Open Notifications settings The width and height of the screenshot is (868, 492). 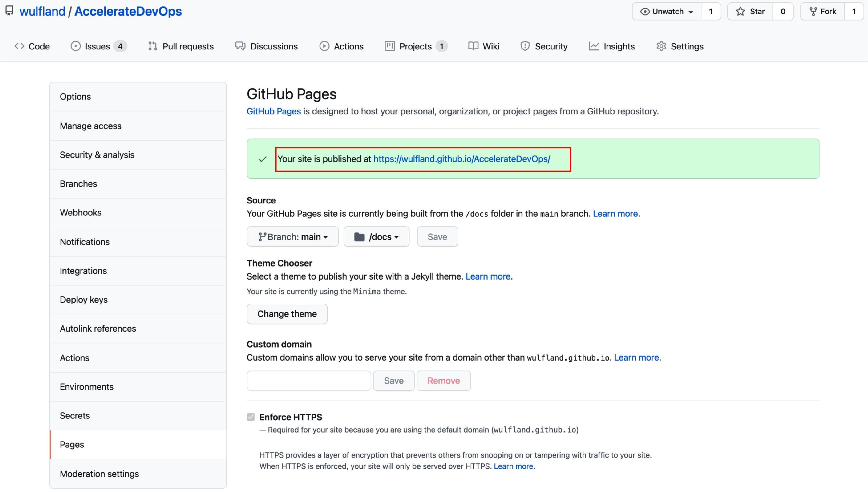pos(138,242)
